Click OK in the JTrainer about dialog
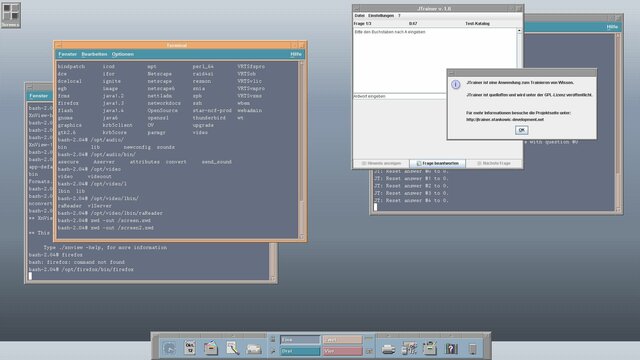Image resolution: width=640 pixels, height=360 pixels. tap(521, 130)
